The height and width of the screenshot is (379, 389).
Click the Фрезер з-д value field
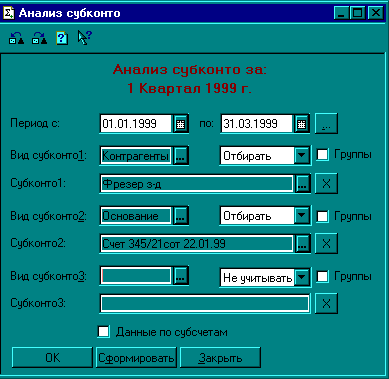click(x=197, y=184)
